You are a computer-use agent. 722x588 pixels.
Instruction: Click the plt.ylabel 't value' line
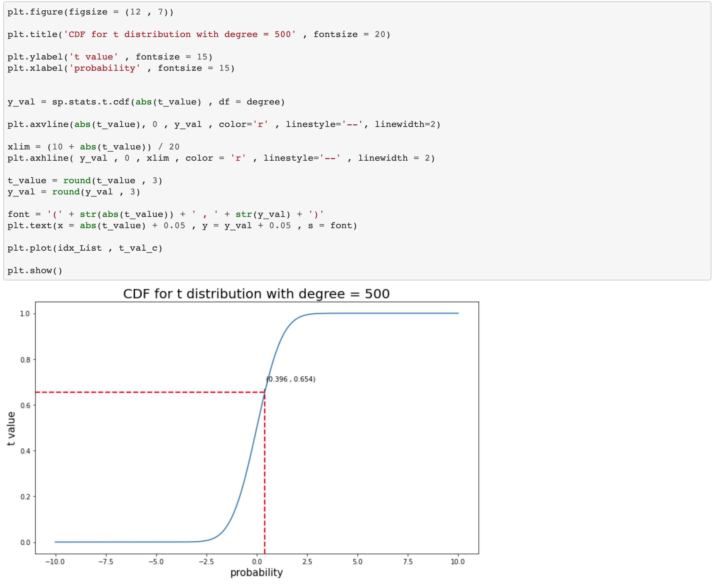coord(110,57)
